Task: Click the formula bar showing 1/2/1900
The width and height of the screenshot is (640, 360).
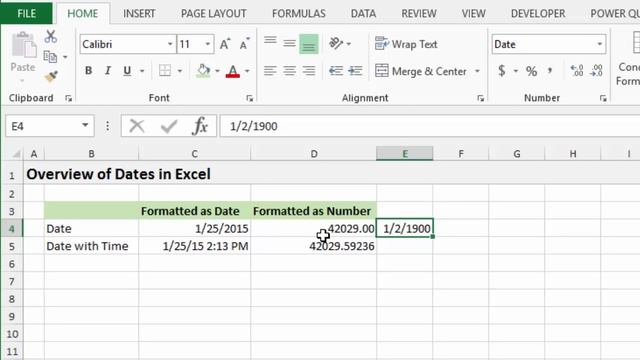Action: pos(430,126)
